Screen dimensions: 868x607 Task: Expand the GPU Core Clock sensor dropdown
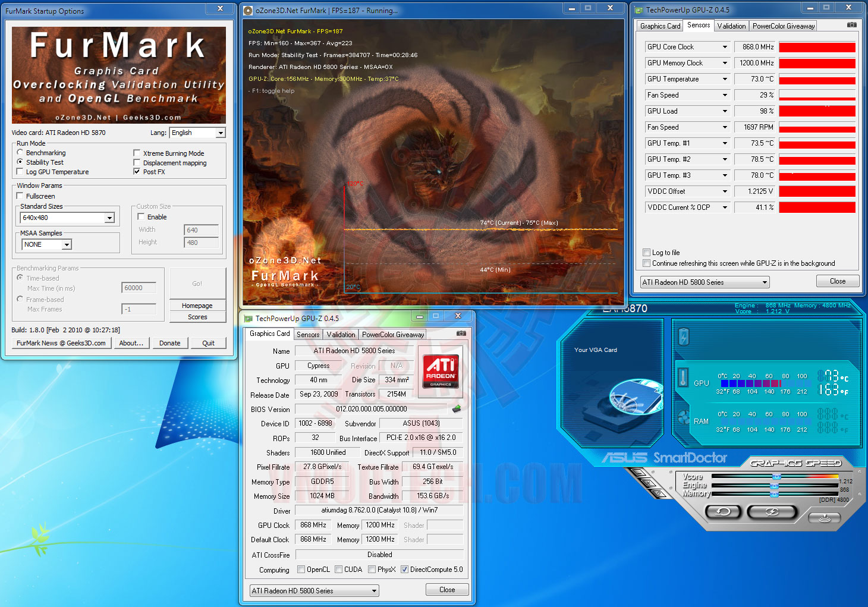[725, 47]
